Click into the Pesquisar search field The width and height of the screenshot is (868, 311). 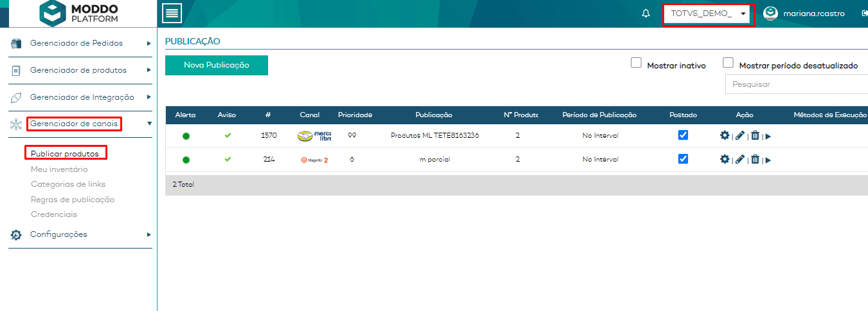click(x=796, y=84)
